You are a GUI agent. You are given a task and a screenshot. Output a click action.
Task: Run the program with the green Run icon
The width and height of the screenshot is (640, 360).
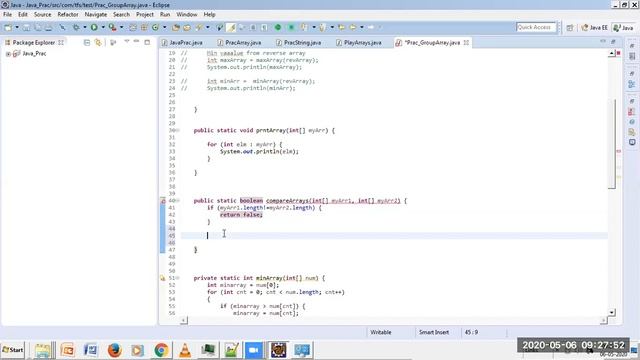tap(94, 27)
